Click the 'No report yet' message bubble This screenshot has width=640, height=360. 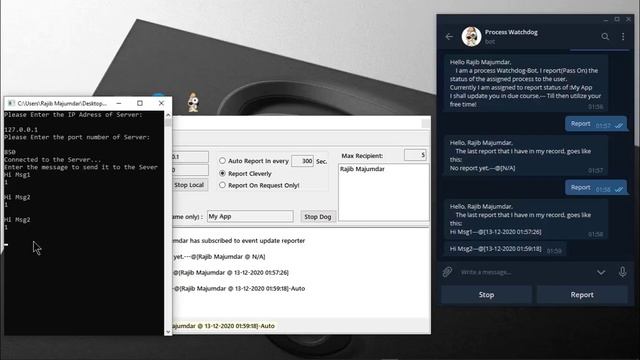point(526,156)
